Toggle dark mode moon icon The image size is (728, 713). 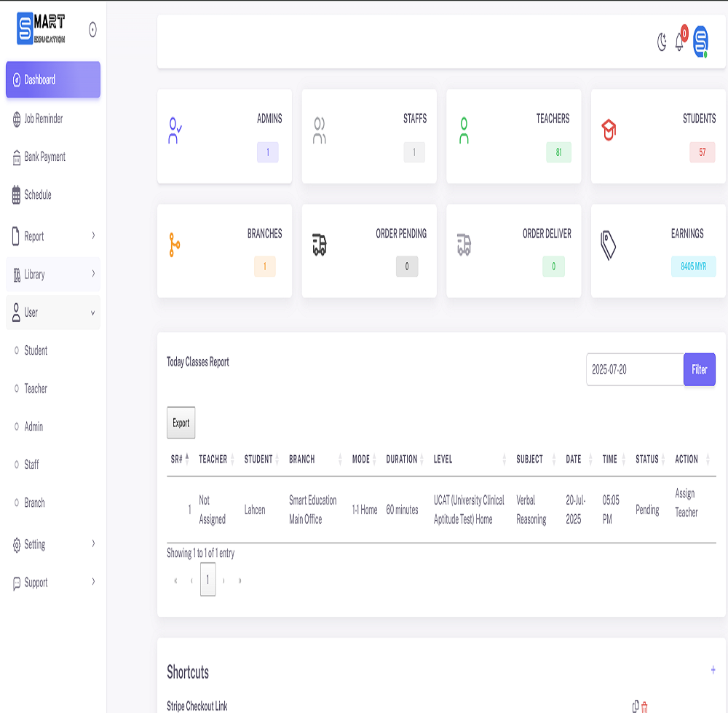tap(662, 42)
